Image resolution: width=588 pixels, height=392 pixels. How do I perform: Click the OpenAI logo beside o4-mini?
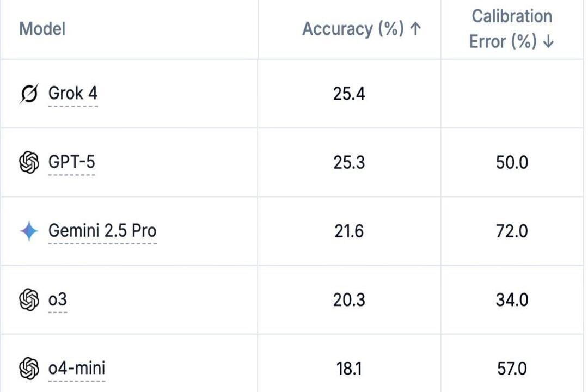(x=29, y=369)
